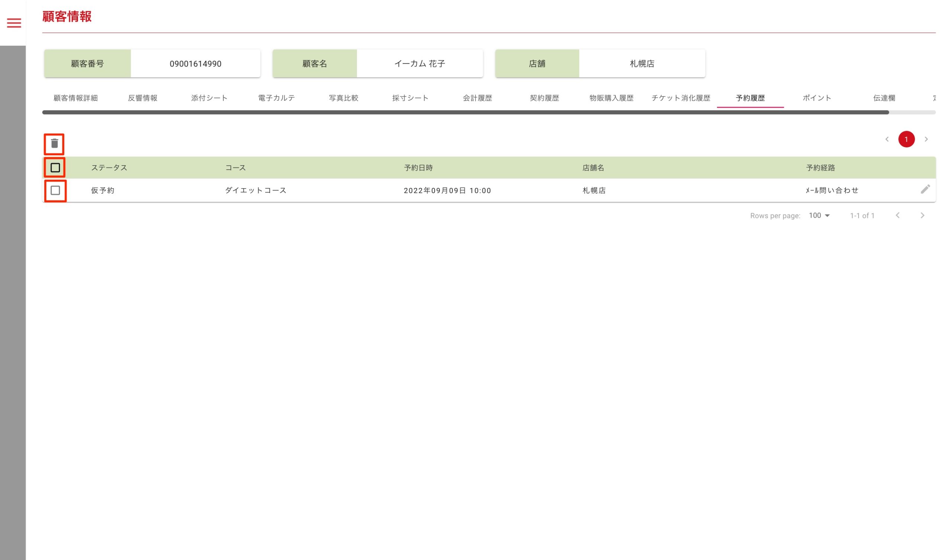Go to next page in top pagination
Viewport: 951px width, 560px height.
click(926, 139)
